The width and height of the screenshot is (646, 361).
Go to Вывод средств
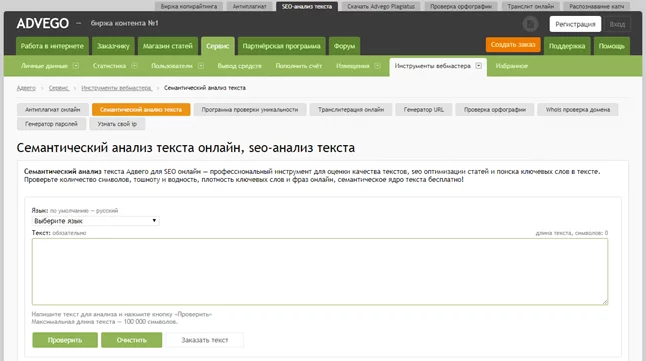point(239,66)
